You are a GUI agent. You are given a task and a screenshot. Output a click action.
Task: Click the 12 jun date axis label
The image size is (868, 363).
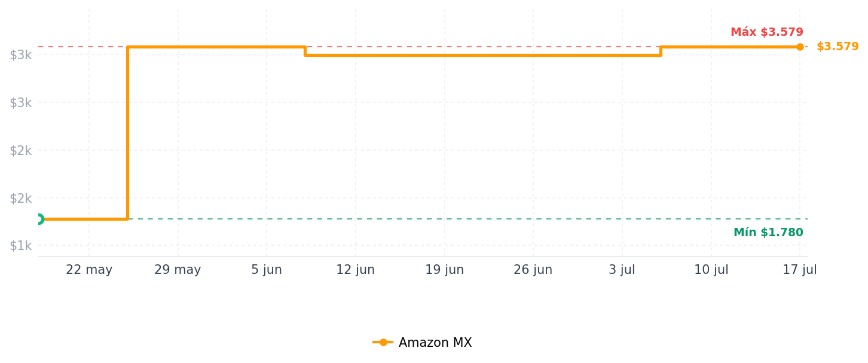356,270
